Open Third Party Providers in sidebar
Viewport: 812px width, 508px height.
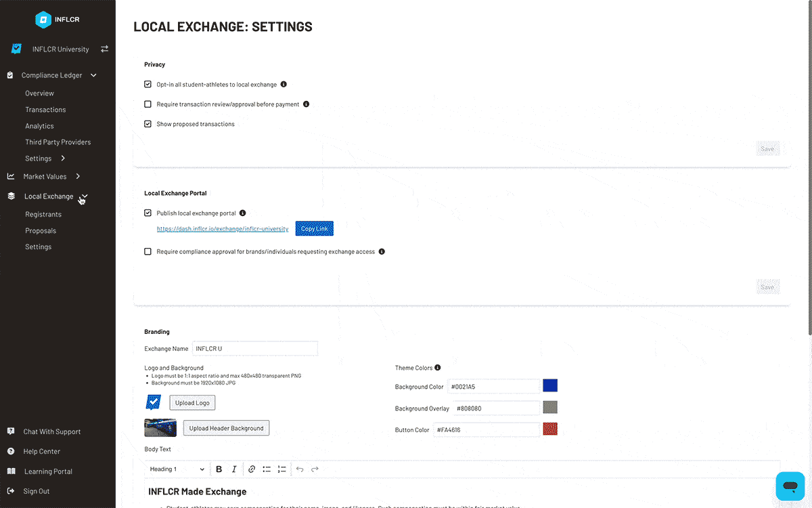(x=58, y=142)
